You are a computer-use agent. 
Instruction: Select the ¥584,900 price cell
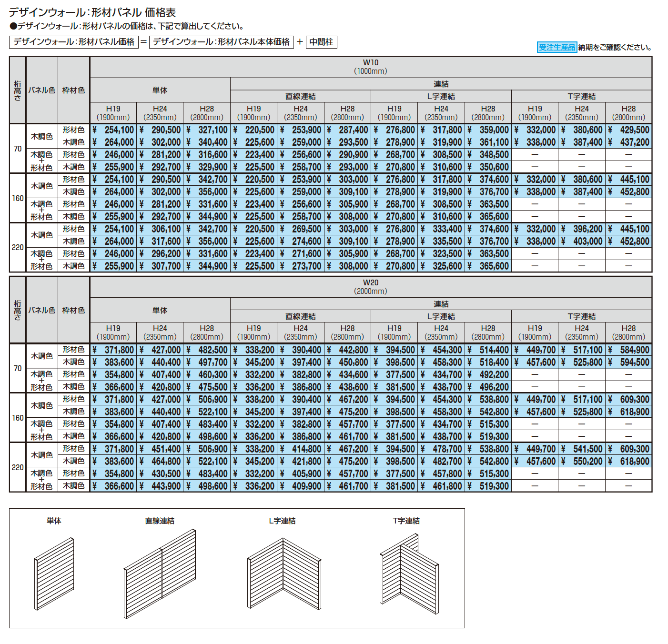click(x=628, y=350)
